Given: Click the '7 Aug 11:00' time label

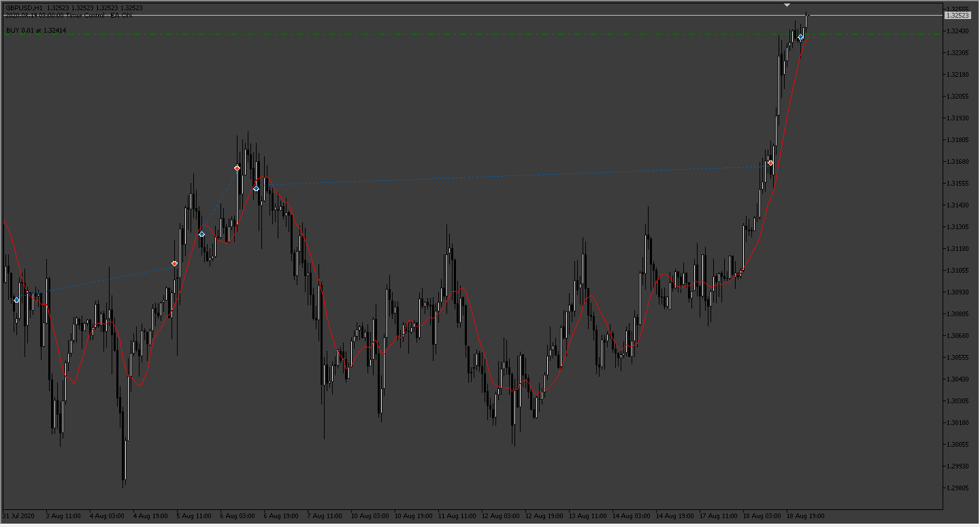Looking at the screenshot, I should tap(324, 516).
